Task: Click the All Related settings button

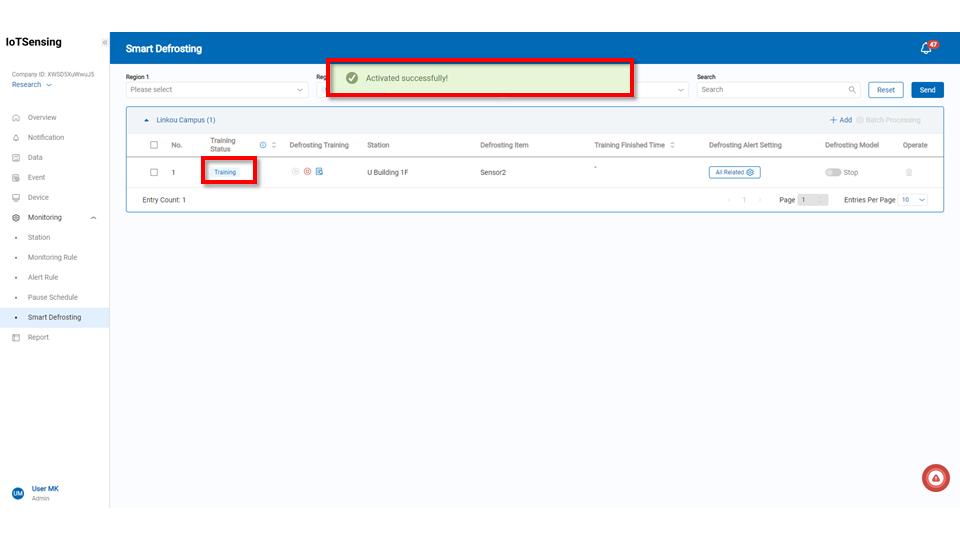Action: pos(734,172)
